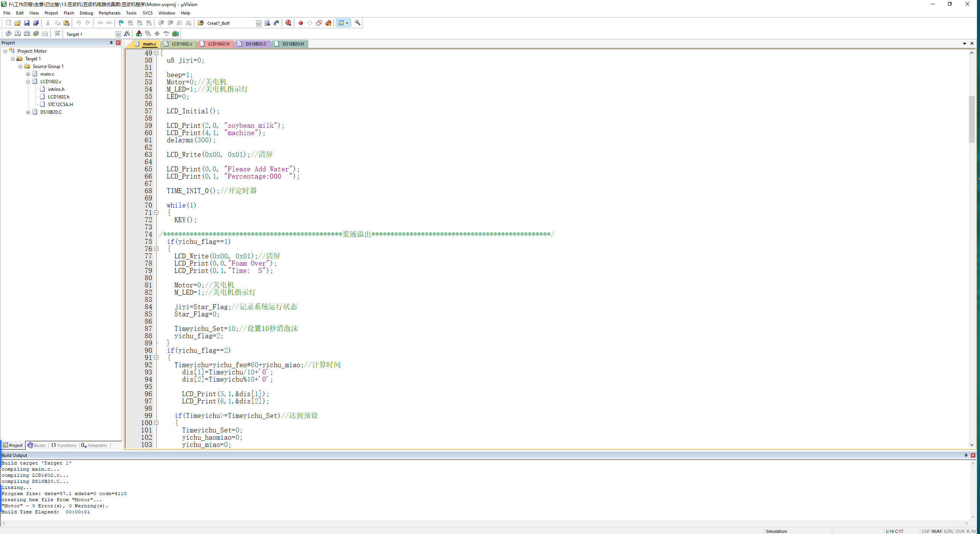Toggle the CAP indicator in status bar

click(925, 531)
